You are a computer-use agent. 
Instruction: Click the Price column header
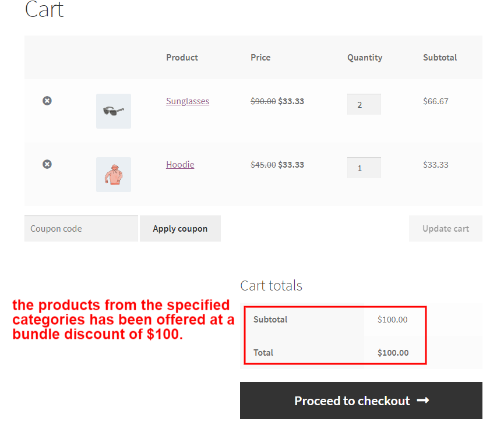point(260,57)
